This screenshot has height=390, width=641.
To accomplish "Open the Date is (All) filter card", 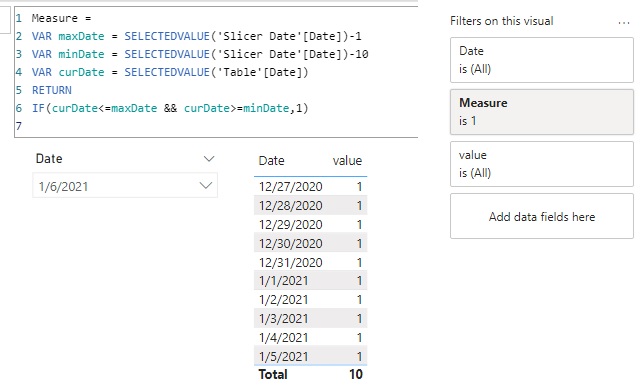I will [x=542, y=60].
